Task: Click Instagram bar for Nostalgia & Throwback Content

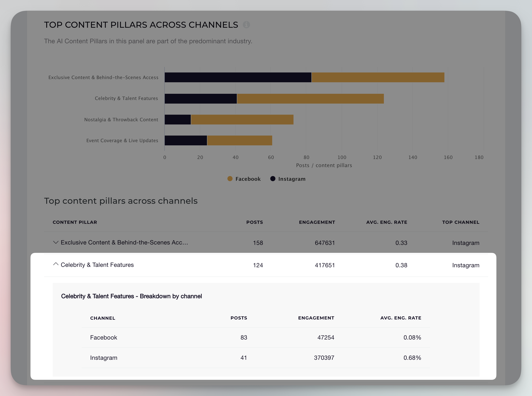Action: [x=178, y=120]
